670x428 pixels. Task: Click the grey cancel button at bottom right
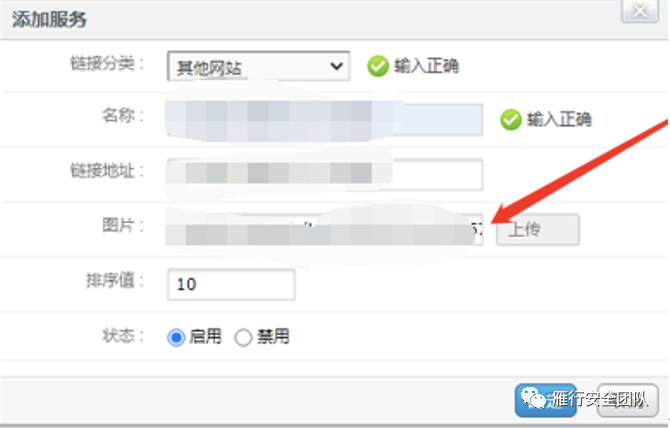627,400
